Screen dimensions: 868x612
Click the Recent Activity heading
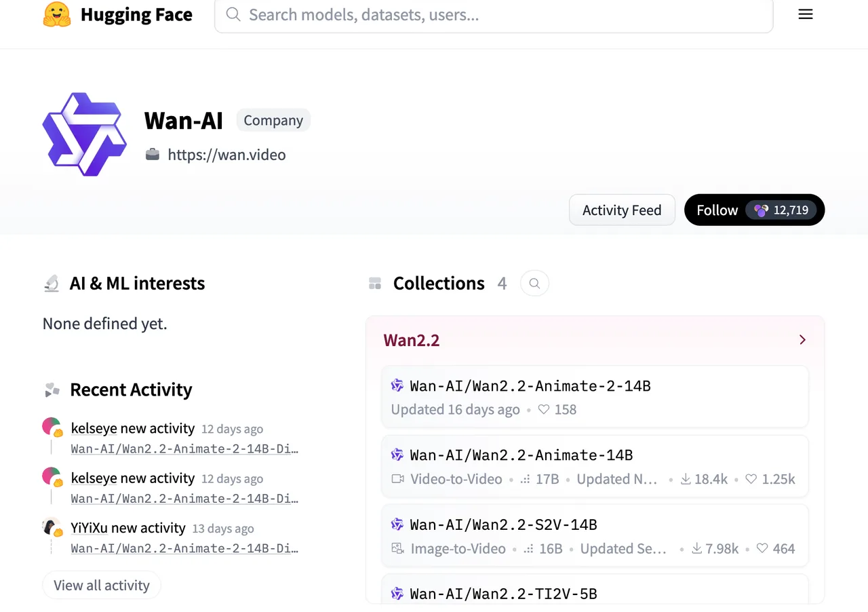tap(131, 390)
